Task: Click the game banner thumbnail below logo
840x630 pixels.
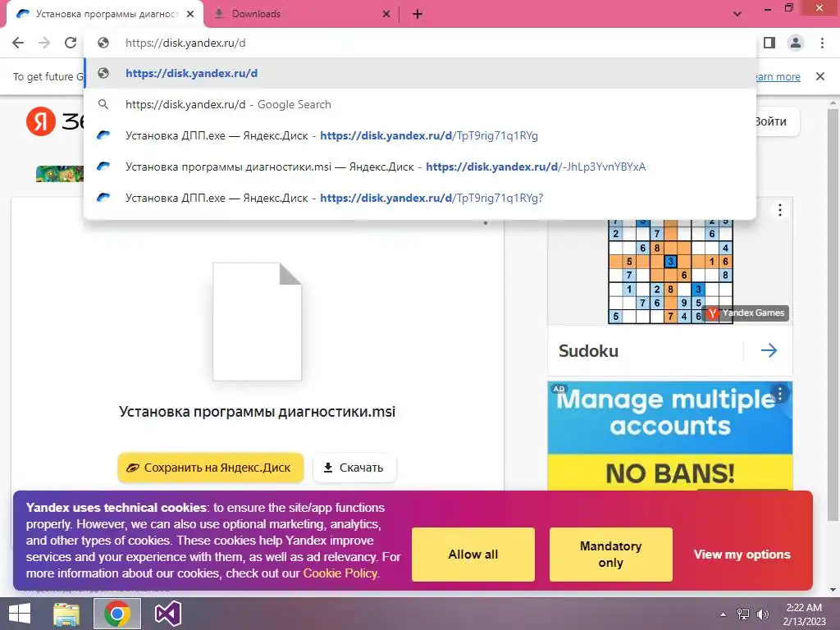Action: [59, 174]
